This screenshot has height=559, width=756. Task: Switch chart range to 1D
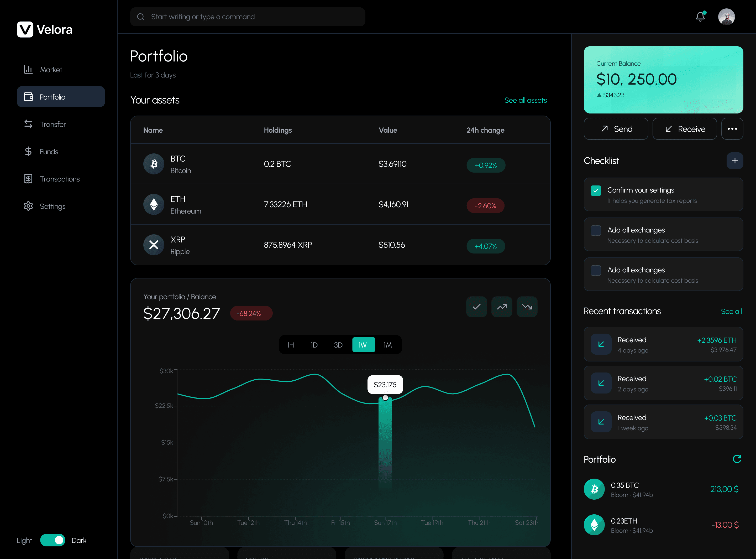314,345
